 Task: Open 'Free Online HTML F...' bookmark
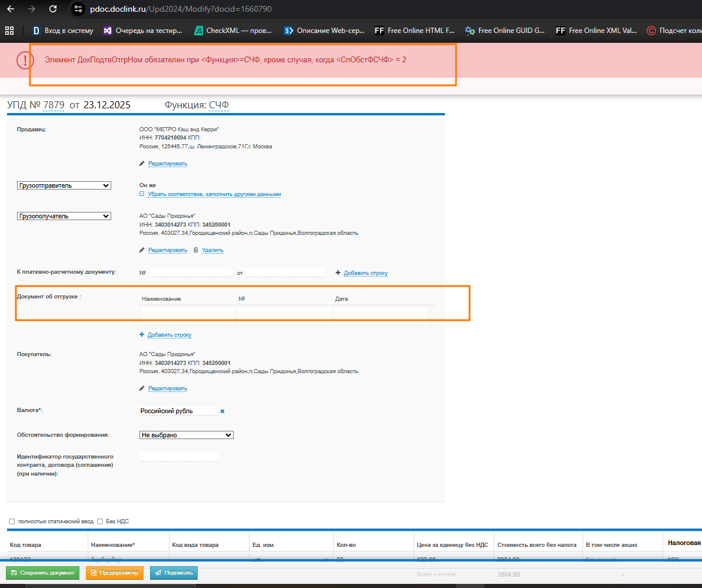[415, 31]
